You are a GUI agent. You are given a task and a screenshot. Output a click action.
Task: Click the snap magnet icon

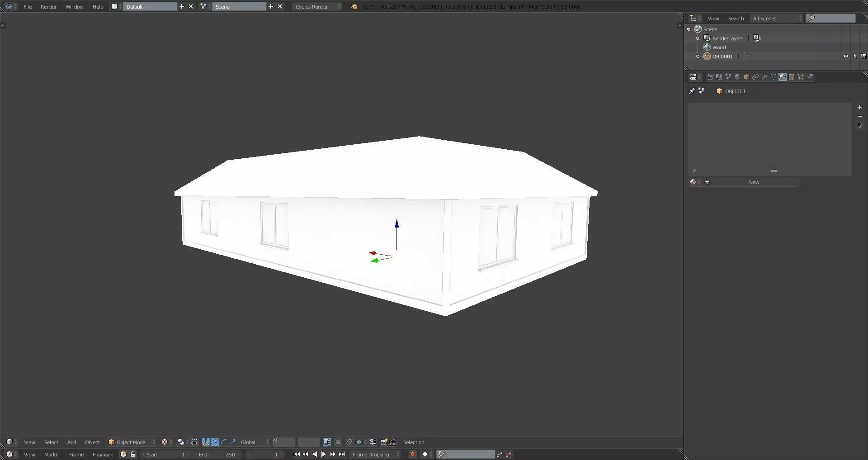tap(349, 442)
